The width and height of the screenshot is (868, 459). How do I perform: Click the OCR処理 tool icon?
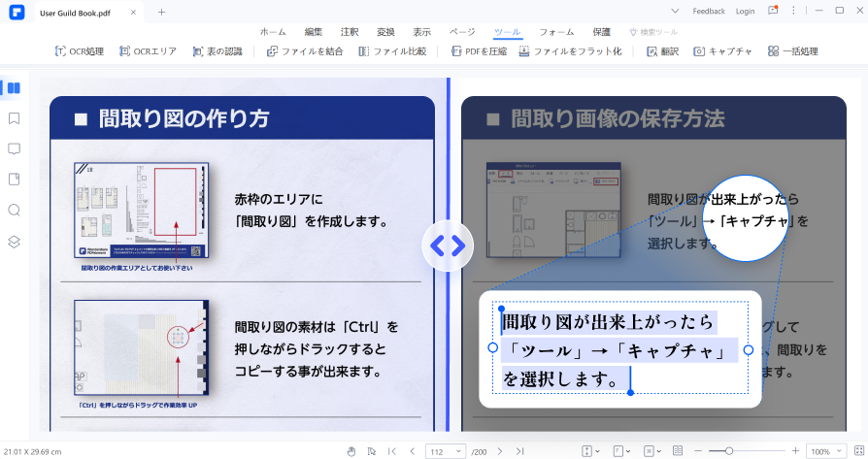point(60,51)
